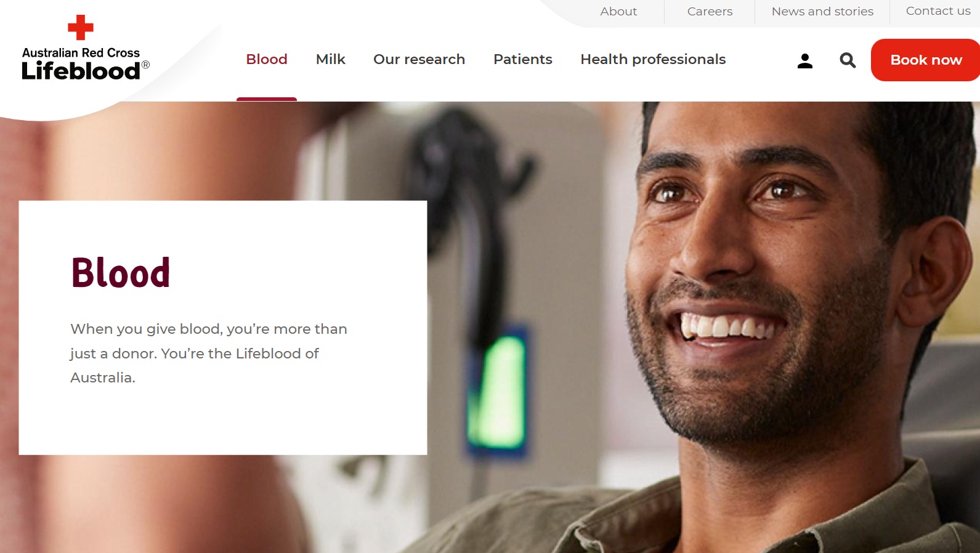This screenshot has height=553, width=980.
Task: Click the hero intro paragraph text
Action: [209, 353]
